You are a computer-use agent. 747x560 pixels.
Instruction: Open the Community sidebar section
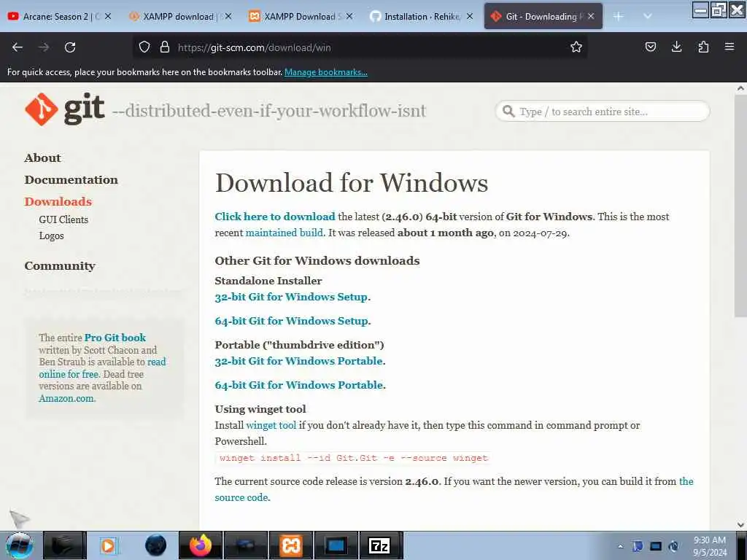(60, 266)
